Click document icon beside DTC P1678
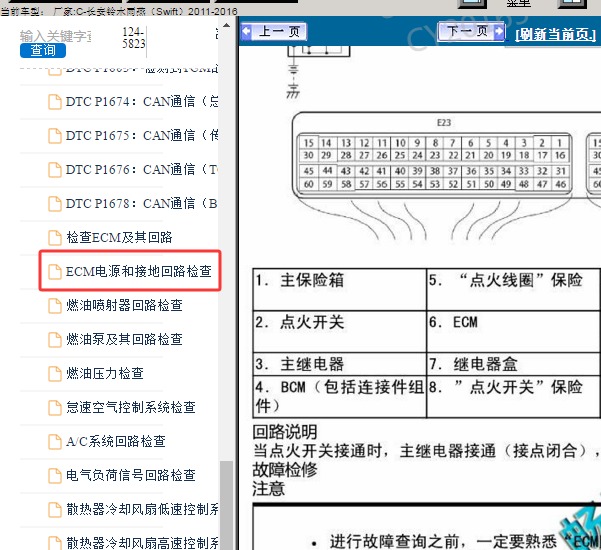Viewport: 601px width, 550px height. tap(55, 204)
